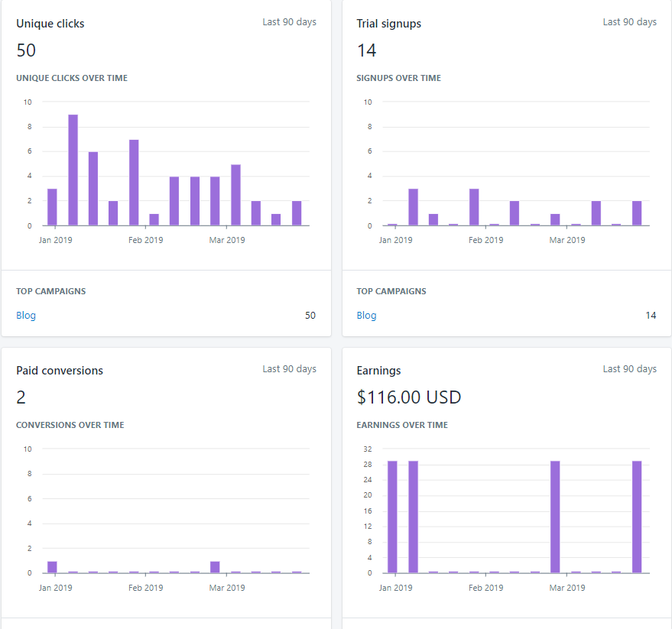672x629 pixels.
Task: Click the last bar in Signups chart
Action: coord(637,213)
